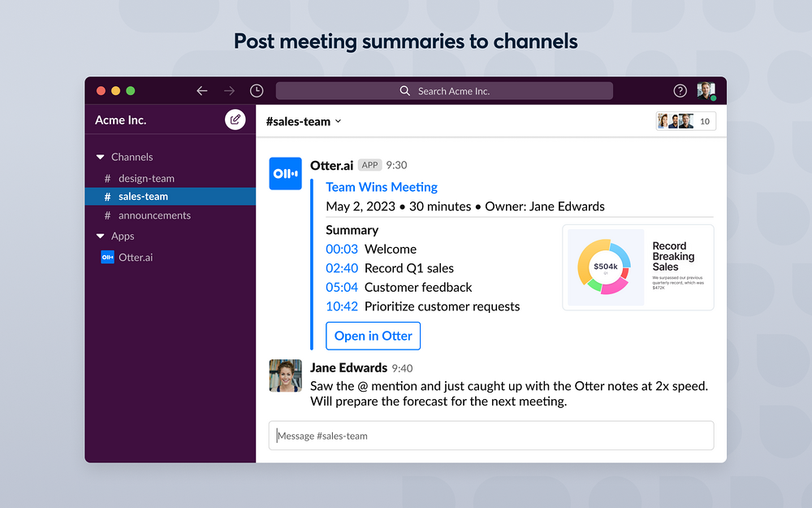Click the 9:30 message timestamp
Viewport: 812px width, 508px height.
397,165
